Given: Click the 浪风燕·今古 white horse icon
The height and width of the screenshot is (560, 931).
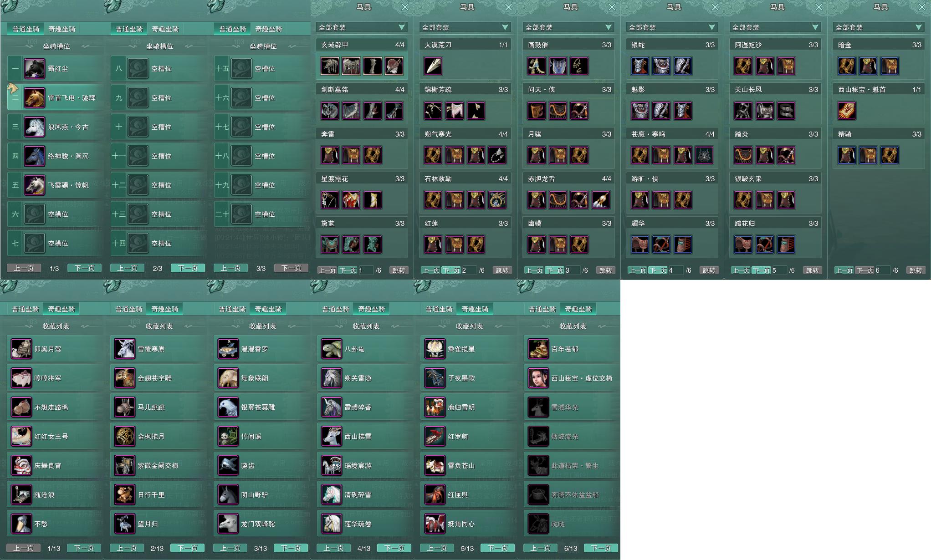Looking at the screenshot, I should click(35, 127).
